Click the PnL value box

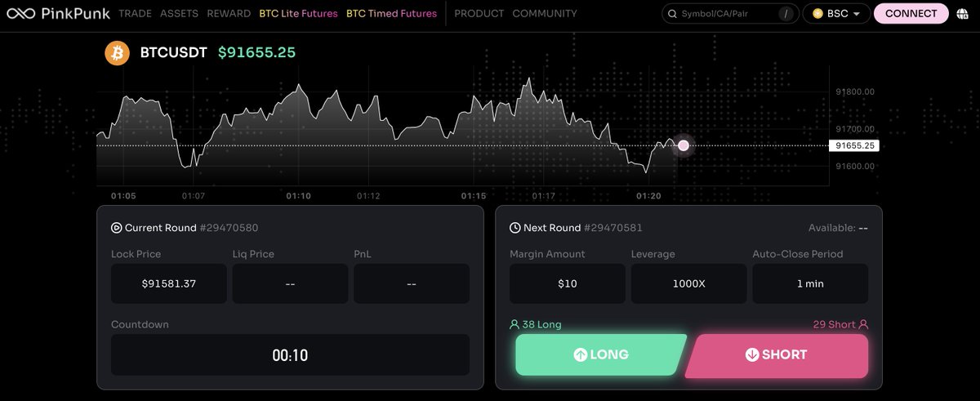pyautogui.click(x=412, y=283)
